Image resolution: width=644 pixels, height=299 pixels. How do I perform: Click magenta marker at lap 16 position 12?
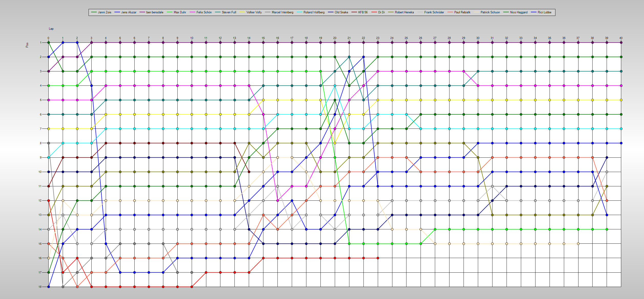(277, 200)
